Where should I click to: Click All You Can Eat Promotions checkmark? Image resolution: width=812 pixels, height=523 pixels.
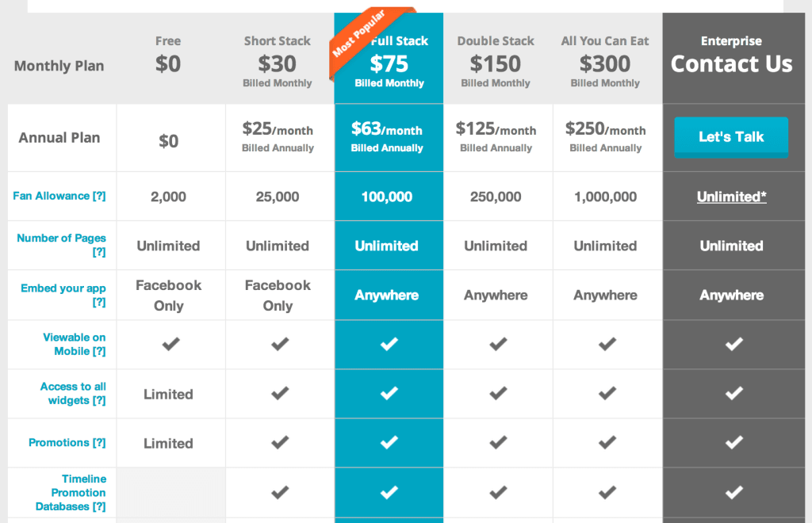(607, 442)
